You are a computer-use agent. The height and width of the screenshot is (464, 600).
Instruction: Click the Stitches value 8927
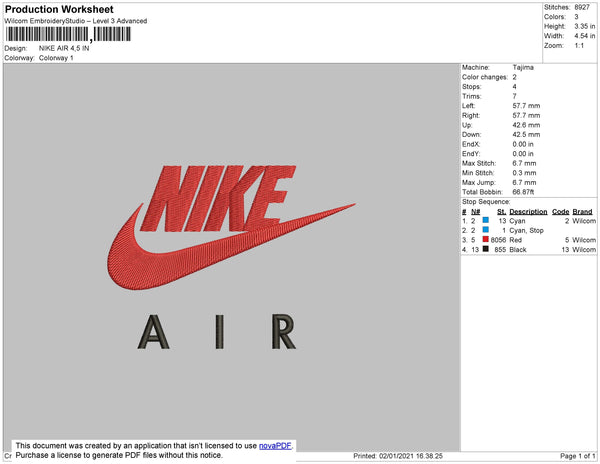pos(582,7)
